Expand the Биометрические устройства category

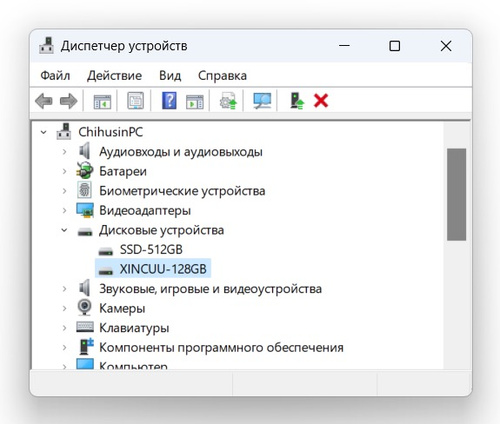click(x=64, y=191)
